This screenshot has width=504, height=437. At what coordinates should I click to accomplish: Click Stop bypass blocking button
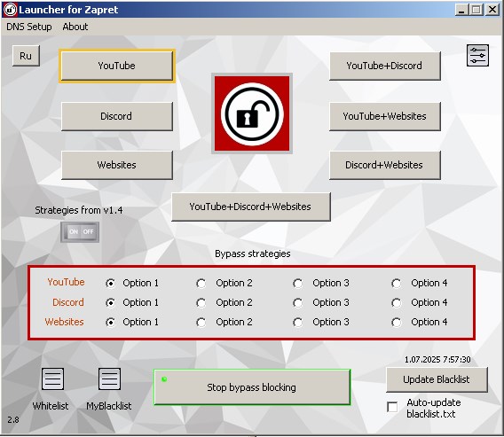(x=252, y=387)
